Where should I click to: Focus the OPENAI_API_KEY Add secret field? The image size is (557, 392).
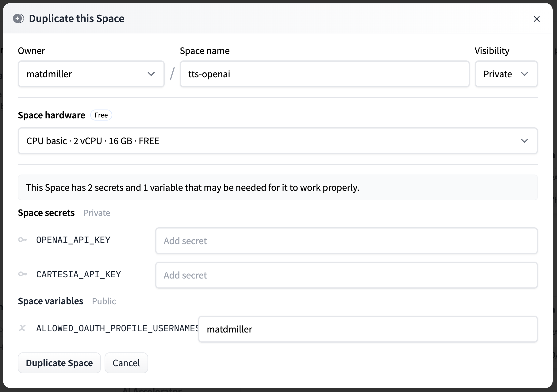point(346,241)
